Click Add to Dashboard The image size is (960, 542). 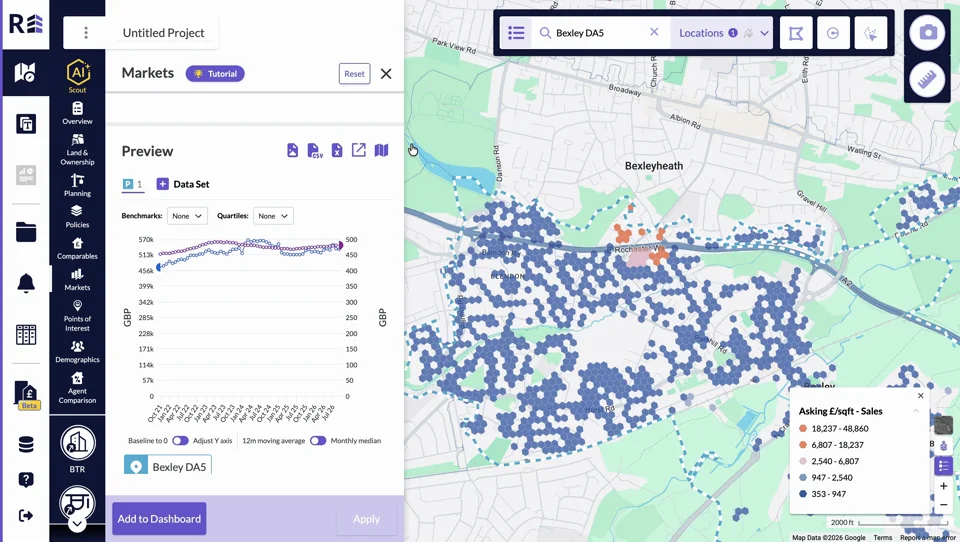159,519
